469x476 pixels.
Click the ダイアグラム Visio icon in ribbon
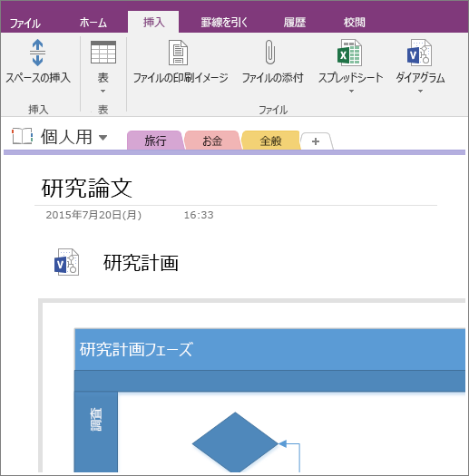pos(419,53)
